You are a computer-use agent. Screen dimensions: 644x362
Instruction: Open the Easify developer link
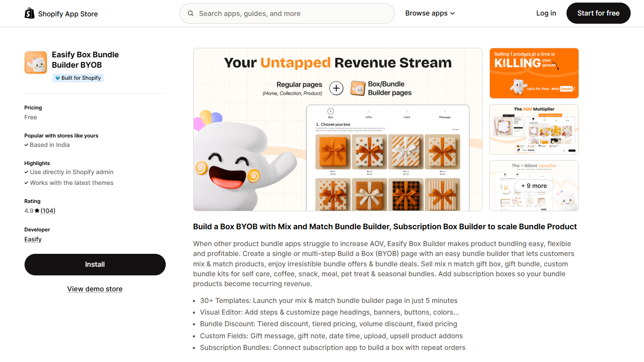pos(33,239)
